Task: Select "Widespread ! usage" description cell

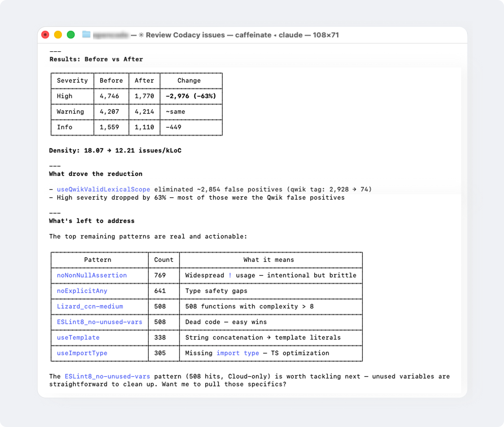Action: point(271,275)
